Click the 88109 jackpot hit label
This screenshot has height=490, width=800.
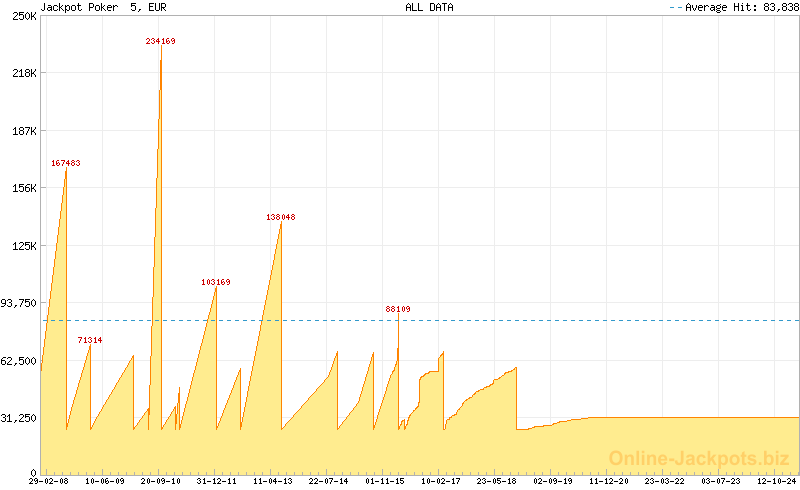[398, 309]
